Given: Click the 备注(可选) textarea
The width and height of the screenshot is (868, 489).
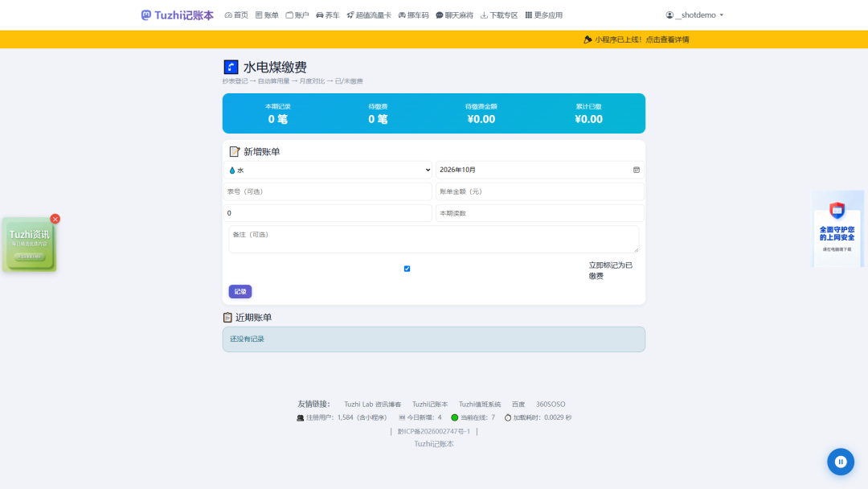Looking at the screenshot, I should click(433, 239).
